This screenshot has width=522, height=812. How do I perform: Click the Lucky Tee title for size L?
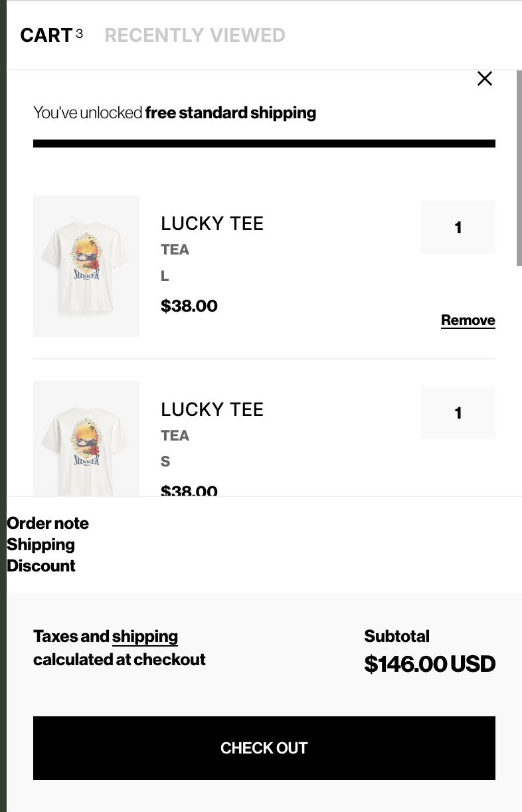click(x=213, y=223)
